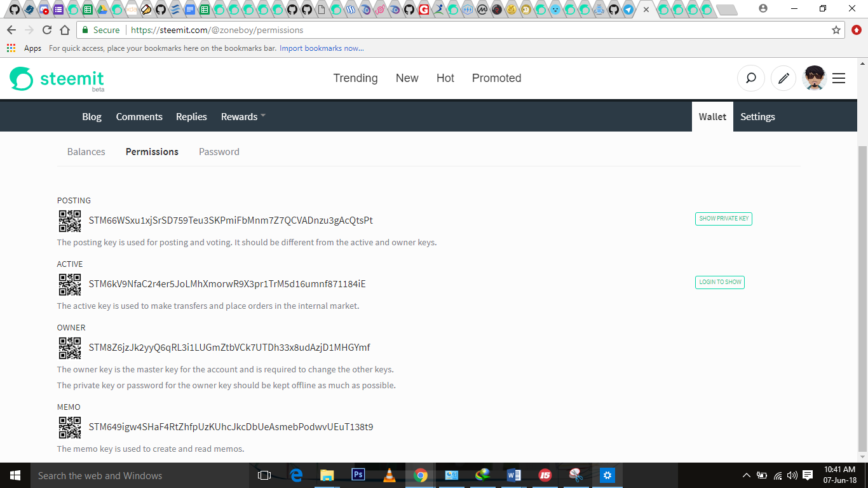Screen dimensions: 868x488
Task: Show hidden system tray icons
Action: click(x=747, y=475)
